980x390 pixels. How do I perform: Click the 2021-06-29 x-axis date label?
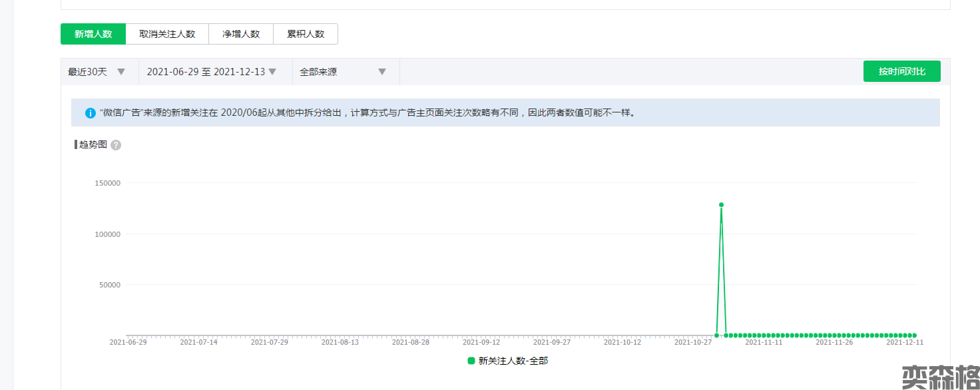128,342
